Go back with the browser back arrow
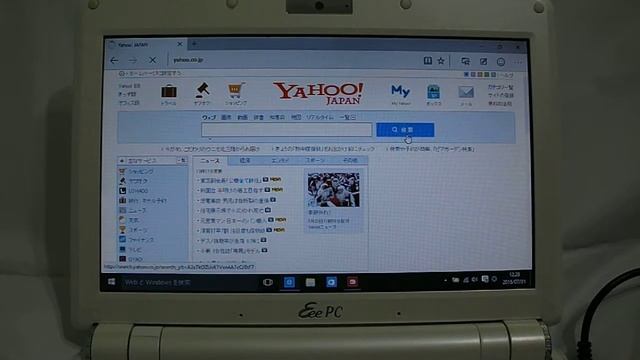 (x=114, y=60)
